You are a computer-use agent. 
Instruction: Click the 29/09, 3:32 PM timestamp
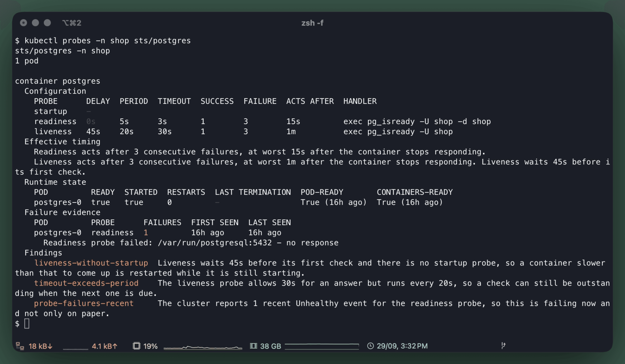point(402,346)
